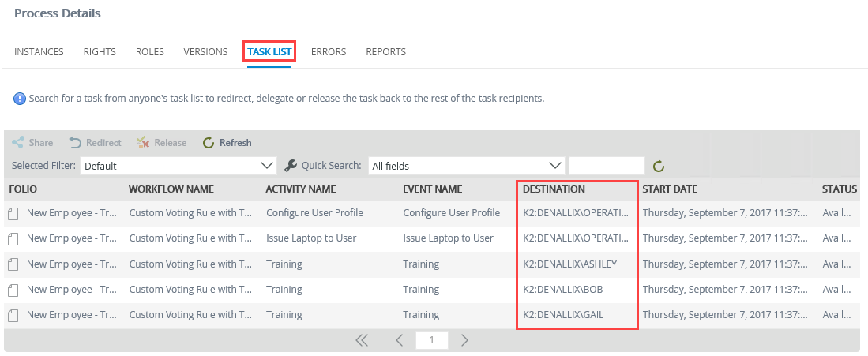Click the Release task icon

[x=144, y=142]
